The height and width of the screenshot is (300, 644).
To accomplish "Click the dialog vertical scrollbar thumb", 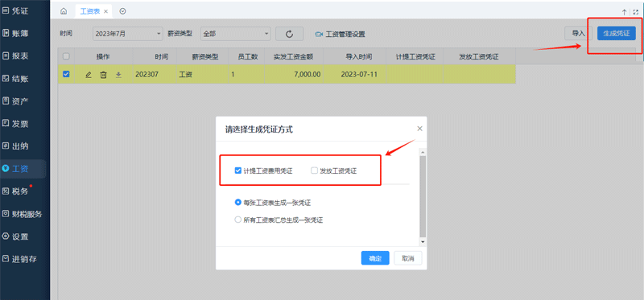I will (423, 197).
